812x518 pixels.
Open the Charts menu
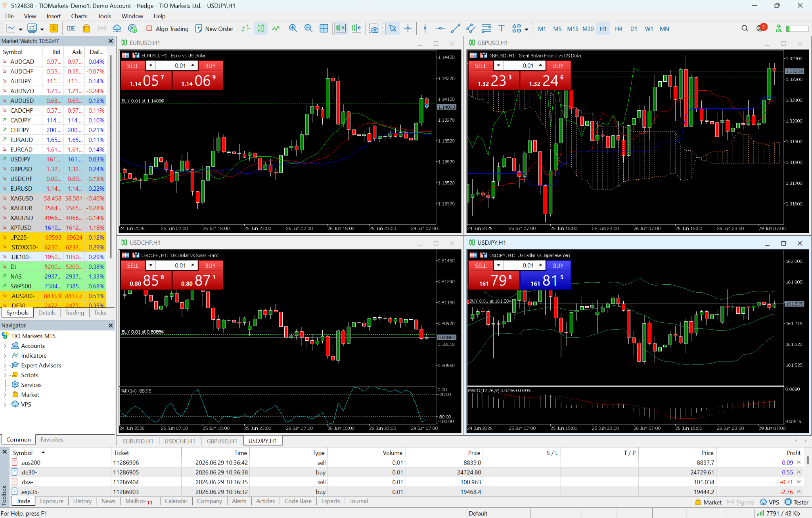(x=79, y=16)
